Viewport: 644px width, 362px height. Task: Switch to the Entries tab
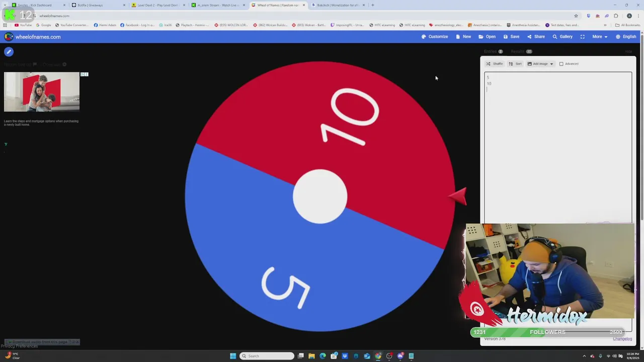click(493, 51)
